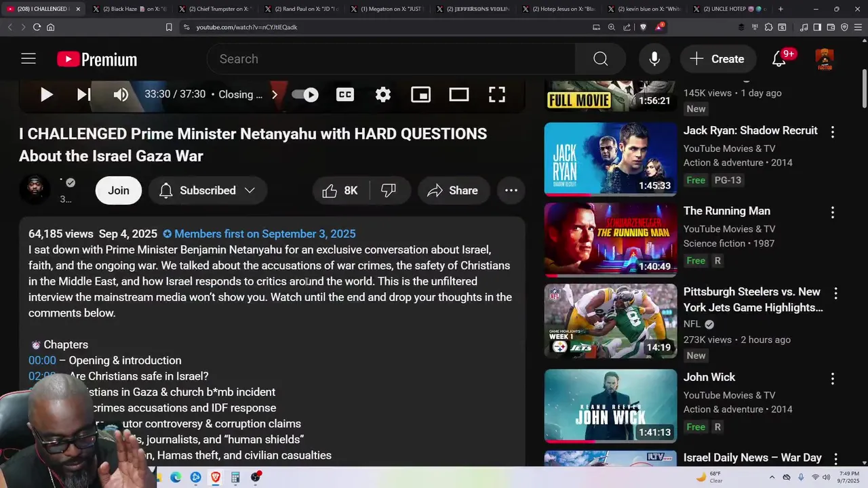This screenshot has height=488, width=868.
Task: Switch to Rand Paul on X tab
Action: coord(302,9)
